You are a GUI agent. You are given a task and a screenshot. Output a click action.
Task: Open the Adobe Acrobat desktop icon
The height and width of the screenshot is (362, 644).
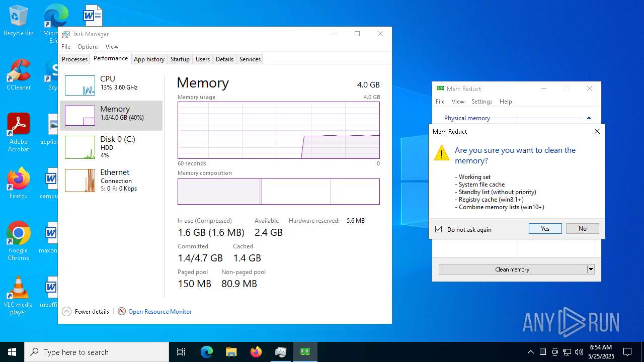[x=19, y=133]
